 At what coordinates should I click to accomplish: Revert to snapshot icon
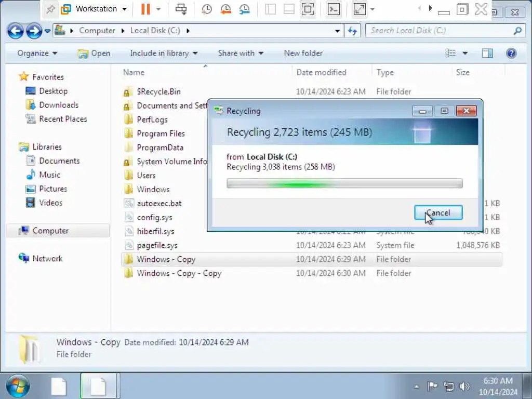coord(225,9)
